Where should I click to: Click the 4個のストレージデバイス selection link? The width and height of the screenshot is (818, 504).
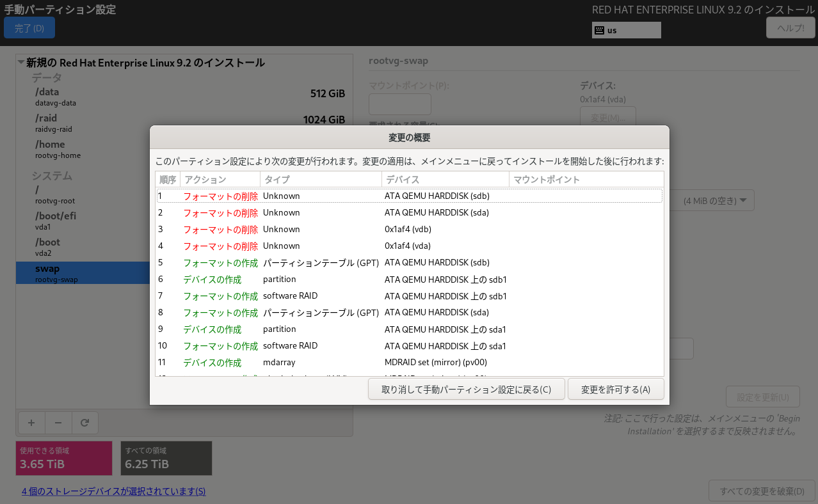pyautogui.click(x=113, y=490)
